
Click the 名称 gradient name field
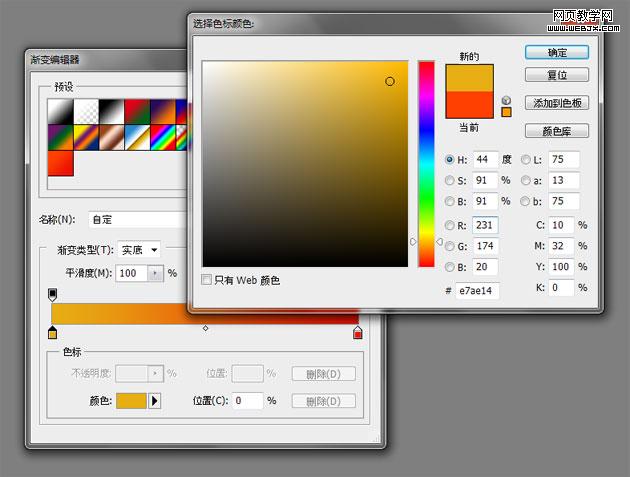138,219
